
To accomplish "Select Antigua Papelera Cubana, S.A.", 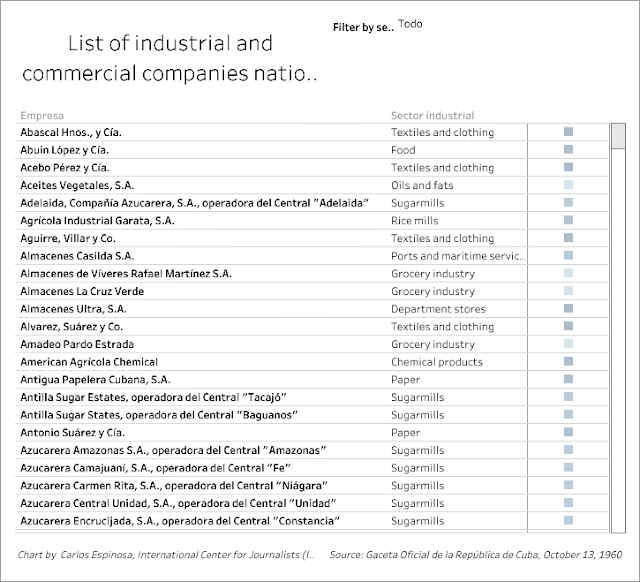I will 95,380.
